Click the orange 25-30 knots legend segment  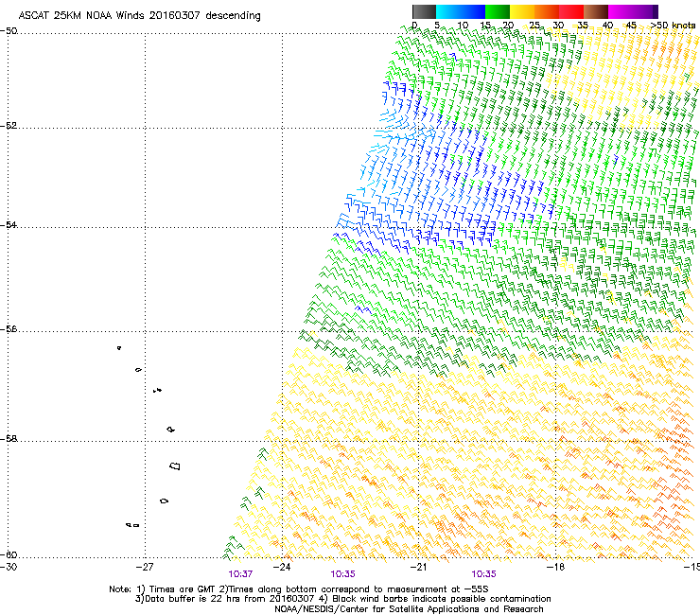(547, 11)
